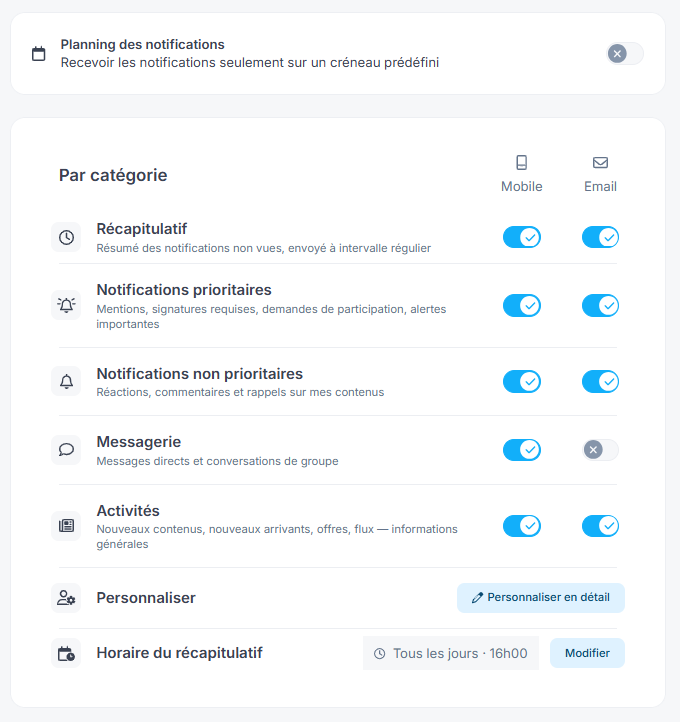This screenshot has width=680, height=722.
Task: Disable Mobile toggle for Récapitulatif
Action: pos(522,238)
